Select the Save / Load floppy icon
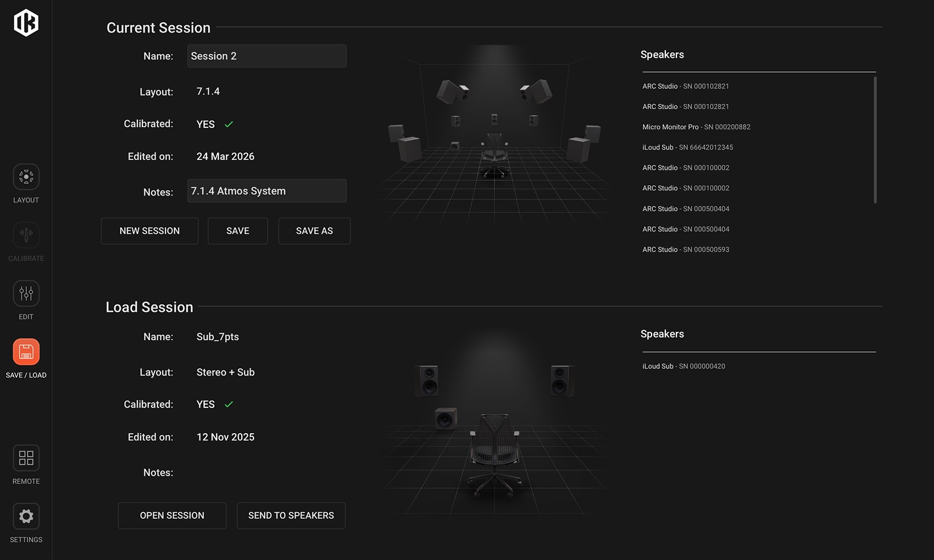 tap(26, 352)
